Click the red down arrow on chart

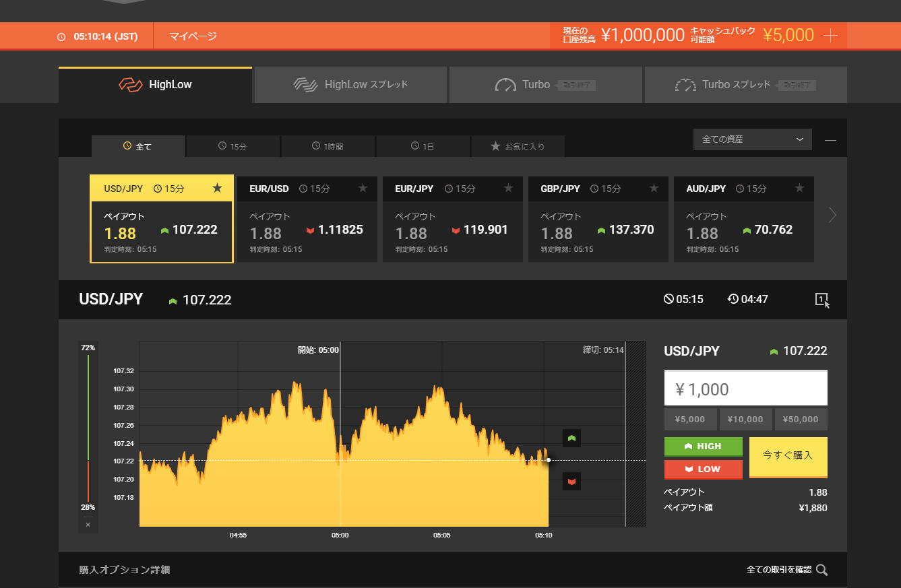tap(571, 482)
